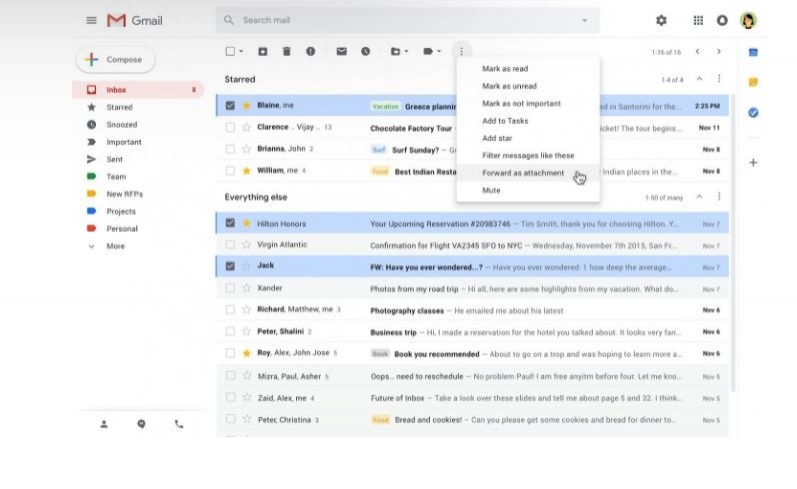Open Starred section three-dot options
Screen dimensions: 797x489
[x=719, y=79]
